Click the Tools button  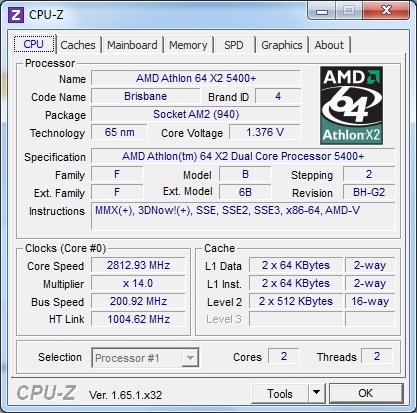279,393
